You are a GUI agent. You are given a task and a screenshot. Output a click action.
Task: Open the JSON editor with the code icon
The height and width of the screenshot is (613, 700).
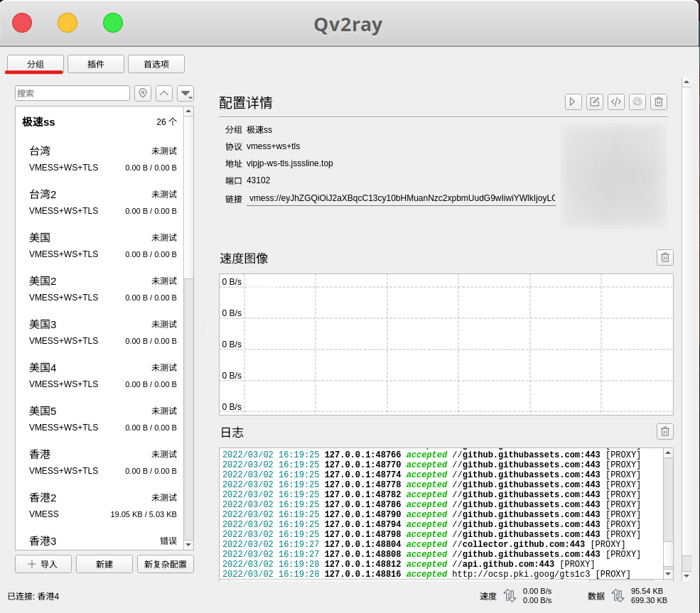(615, 102)
